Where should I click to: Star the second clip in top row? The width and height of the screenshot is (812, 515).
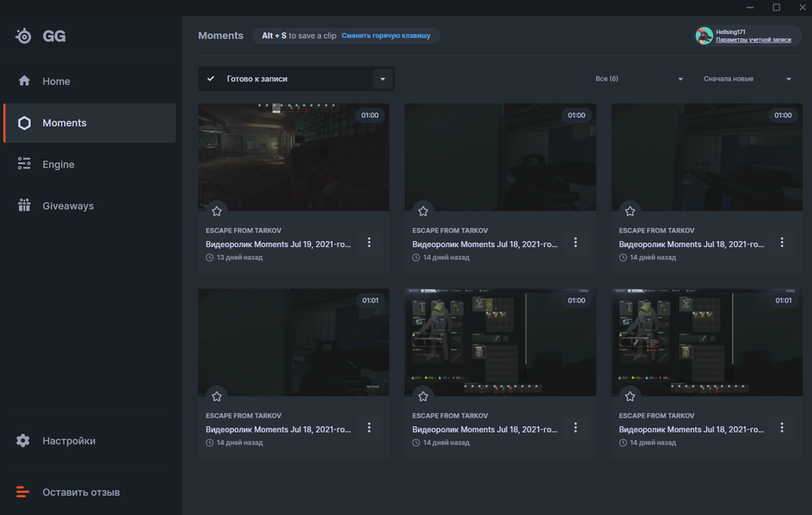pyautogui.click(x=423, y=211)
